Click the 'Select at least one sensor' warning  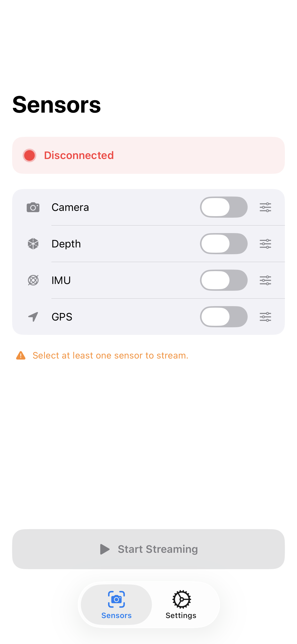[110, 356]
